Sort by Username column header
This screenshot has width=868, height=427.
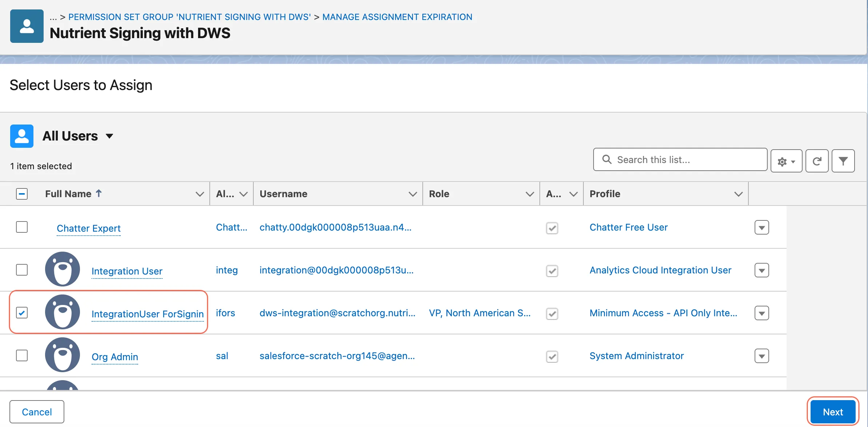click(284, 194)
